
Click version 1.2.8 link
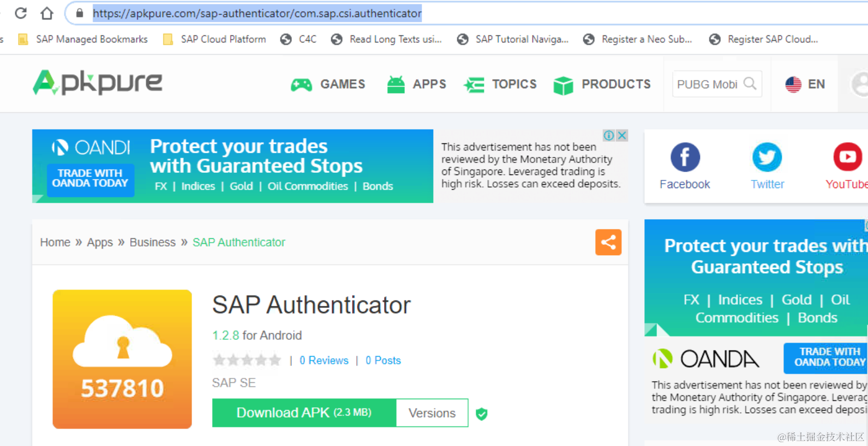click(225, 335)
